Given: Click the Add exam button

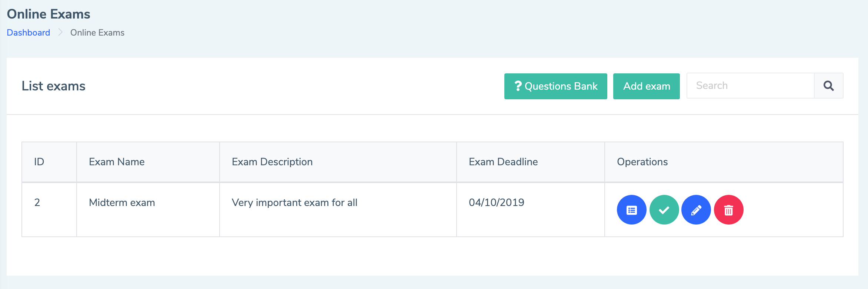Looking at the screenshot, I should (x=646, y=86).
